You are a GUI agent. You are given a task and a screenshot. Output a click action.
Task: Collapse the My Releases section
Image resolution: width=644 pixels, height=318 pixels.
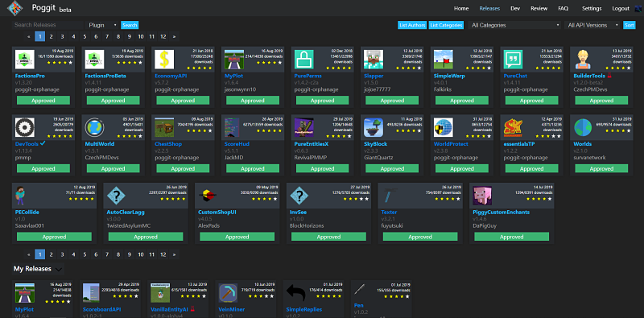click(x=59, y=269)
